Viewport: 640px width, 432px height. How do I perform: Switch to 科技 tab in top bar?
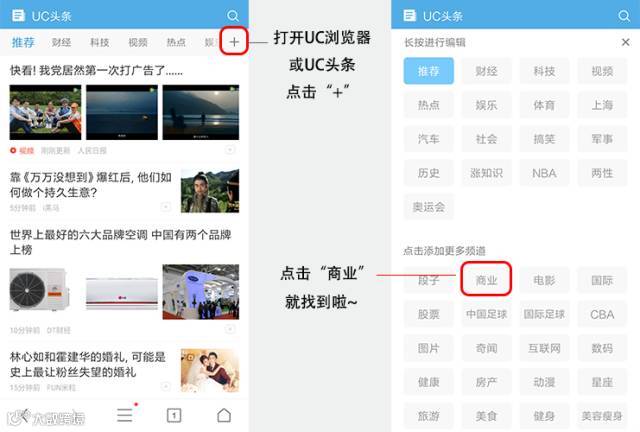[100, 42]
